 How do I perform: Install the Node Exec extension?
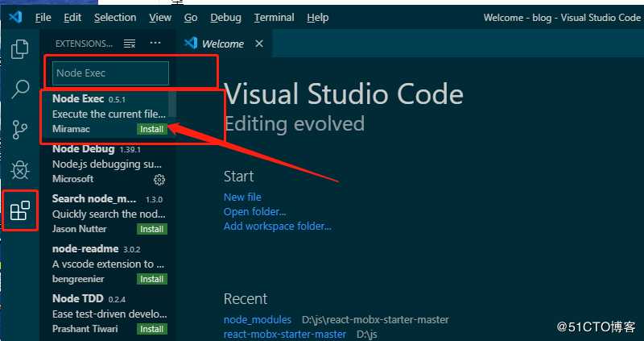(x=152, y=129)
